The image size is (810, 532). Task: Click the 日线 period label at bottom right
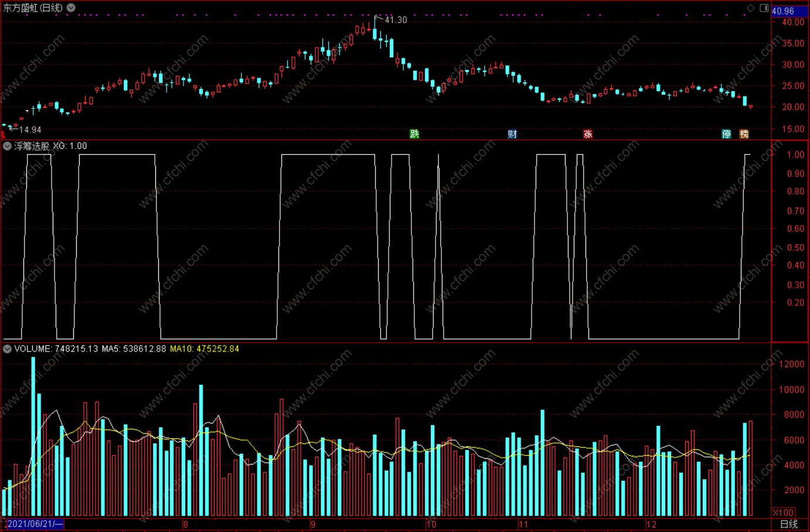click(789, 524)
